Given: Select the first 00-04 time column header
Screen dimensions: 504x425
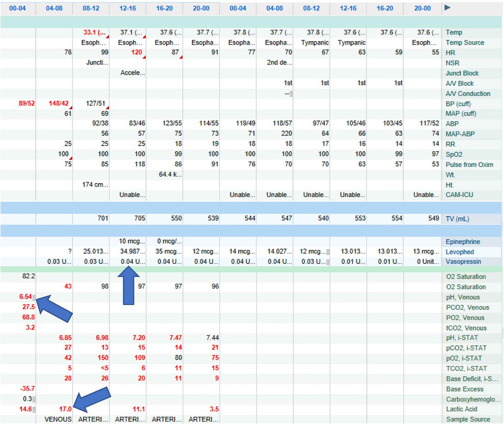Looking at the screenshot, I should coord(17,8).
